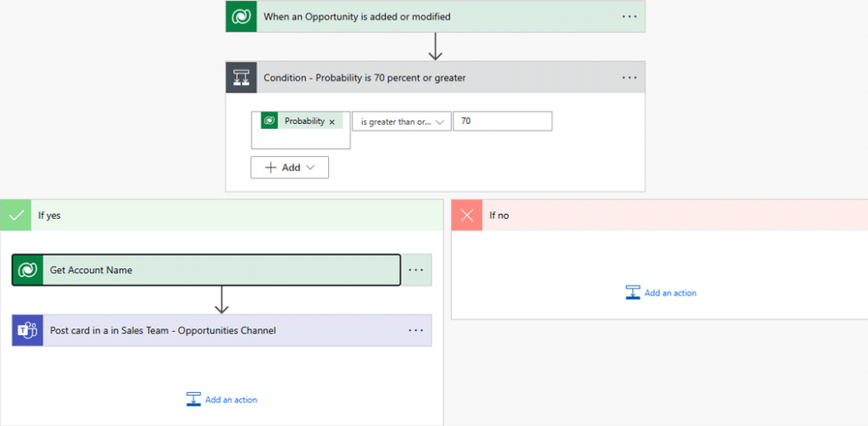
Task: Open the Get Account Name ellipsis menu
Action: (415, 270)
